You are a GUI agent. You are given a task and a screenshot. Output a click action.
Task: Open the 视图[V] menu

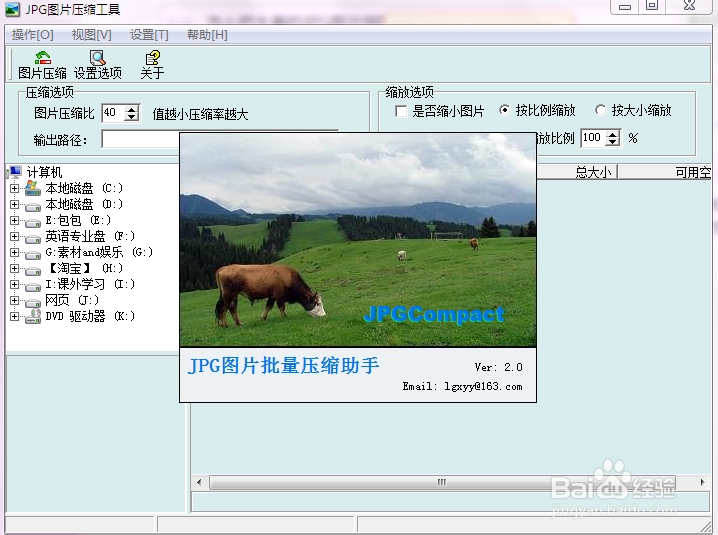[x=92, y=35]
